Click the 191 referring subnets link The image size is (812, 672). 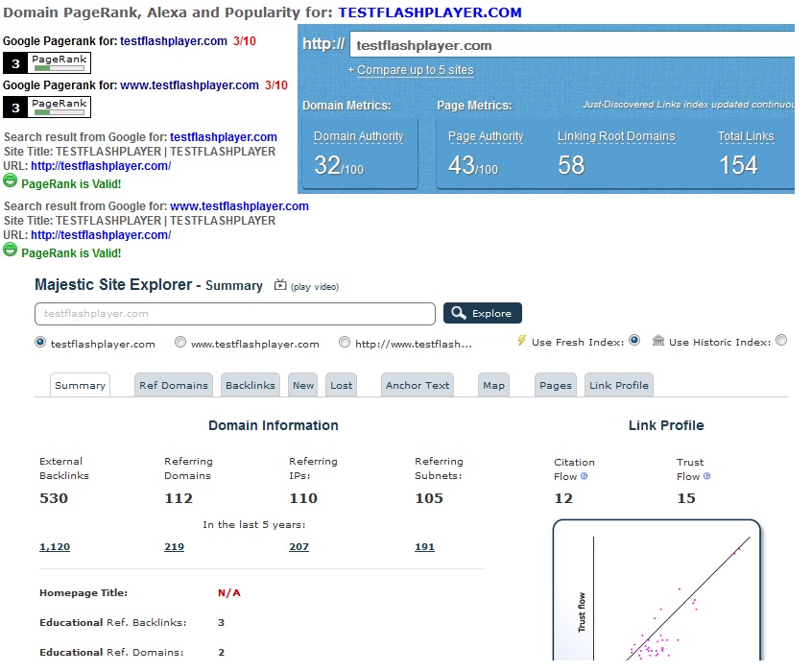[424, 546]
